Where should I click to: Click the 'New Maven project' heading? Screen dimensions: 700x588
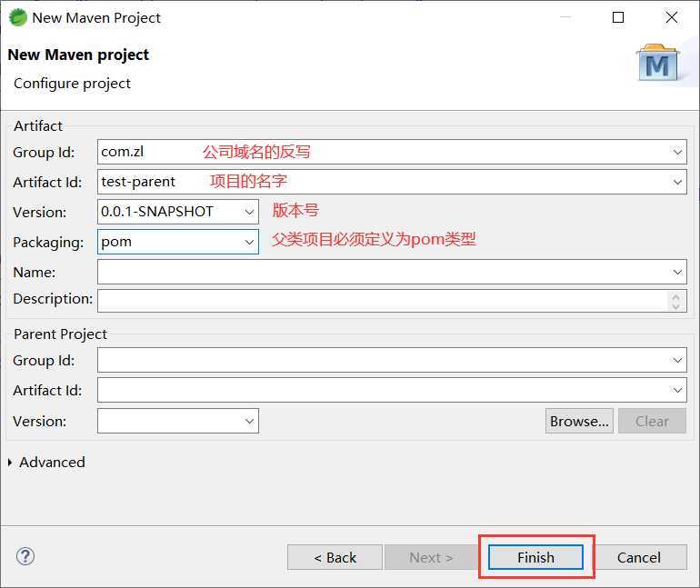pos(78,55)
